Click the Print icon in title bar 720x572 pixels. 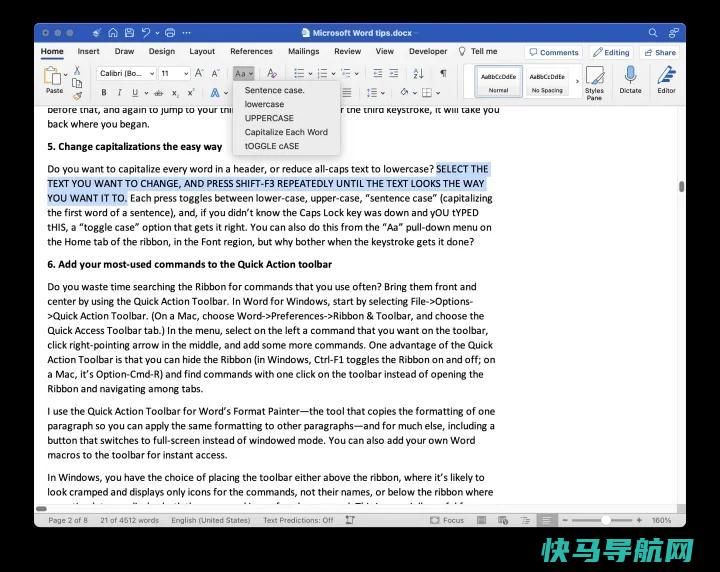pos(170,33)
